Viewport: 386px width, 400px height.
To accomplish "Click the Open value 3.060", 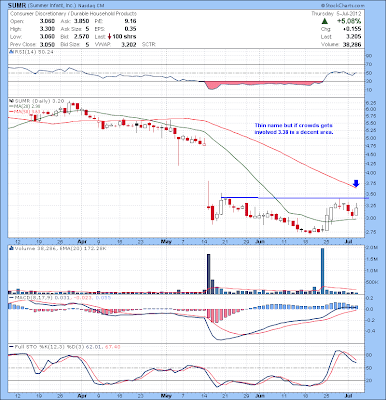I will (47, 21).
